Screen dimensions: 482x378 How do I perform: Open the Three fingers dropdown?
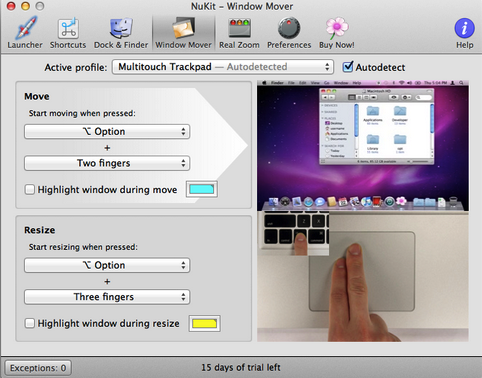click(107, 297)
